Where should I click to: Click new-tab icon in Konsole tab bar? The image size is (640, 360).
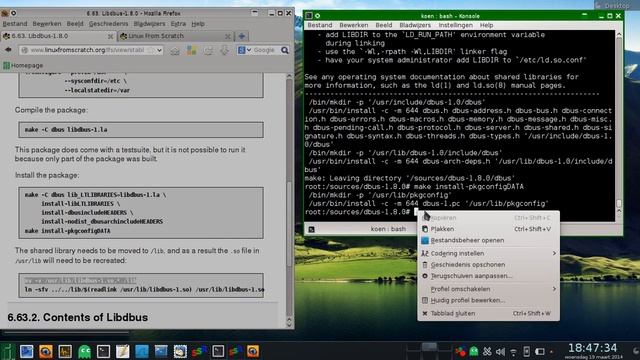pyautogui.click(x=311, y=229)
